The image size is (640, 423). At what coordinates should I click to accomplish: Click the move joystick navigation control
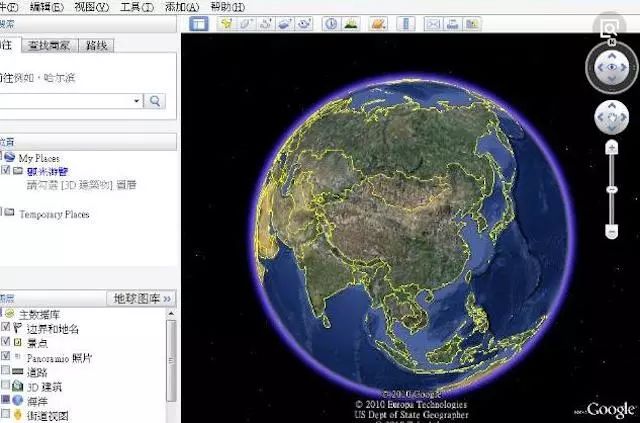(610, 118)
